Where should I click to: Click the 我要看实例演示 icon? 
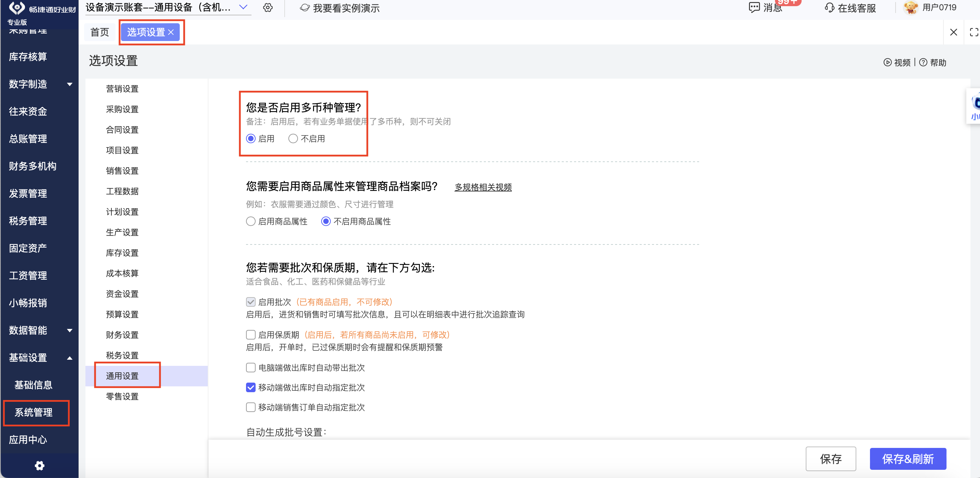point(304,8)
